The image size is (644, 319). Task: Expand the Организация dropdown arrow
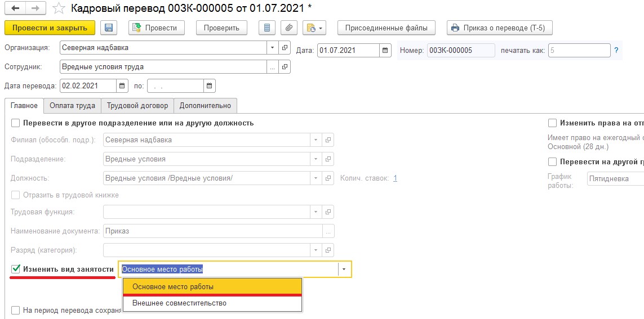point(272,48)
